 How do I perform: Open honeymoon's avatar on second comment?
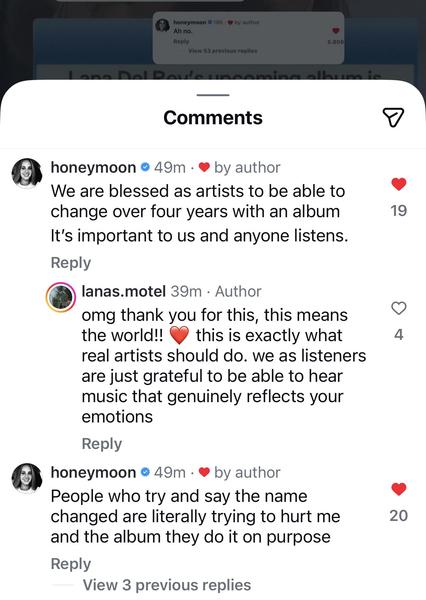[x=26, y=478]
